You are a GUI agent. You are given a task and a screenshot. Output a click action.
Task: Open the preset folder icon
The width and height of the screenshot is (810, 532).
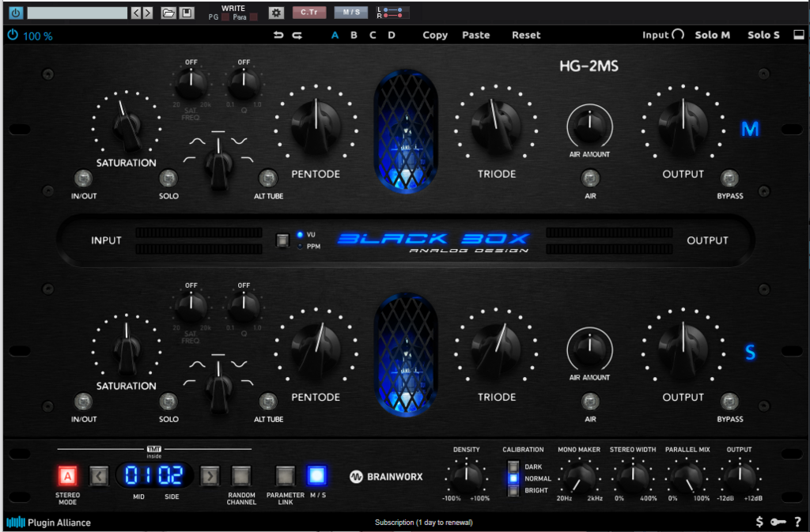point(168,13)
